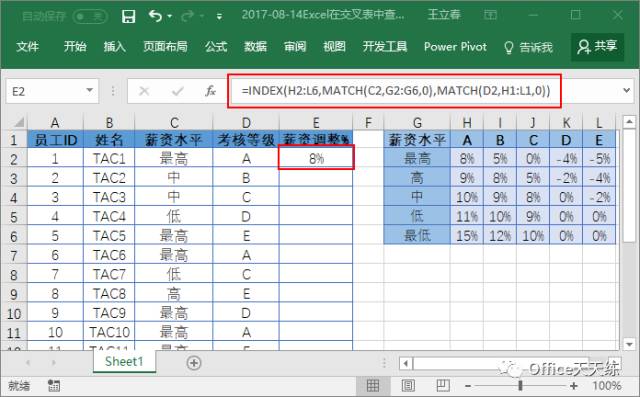Open the 数据 ribbon tab
Screen dimensions: 640x397
tap(256, 47)
